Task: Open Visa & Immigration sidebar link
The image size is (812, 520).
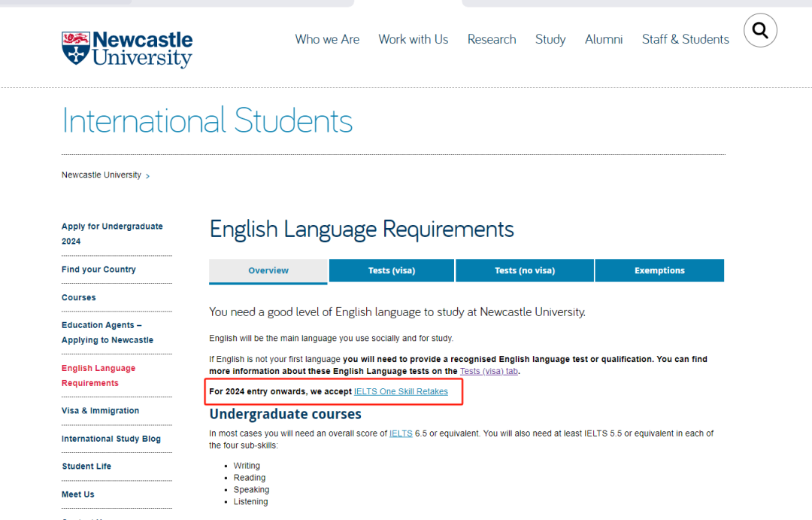Action: coord(101,411)
